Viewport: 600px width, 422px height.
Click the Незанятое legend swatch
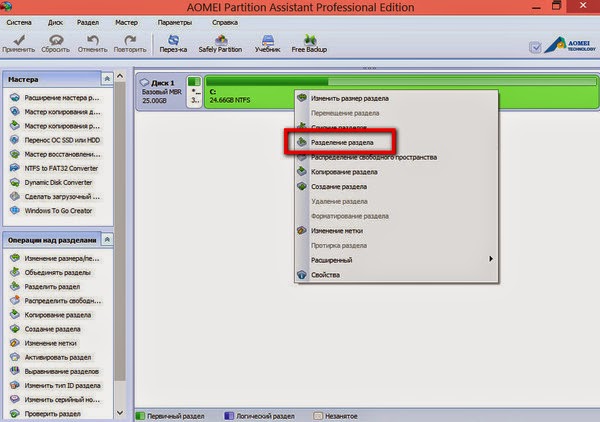(318, 416)
